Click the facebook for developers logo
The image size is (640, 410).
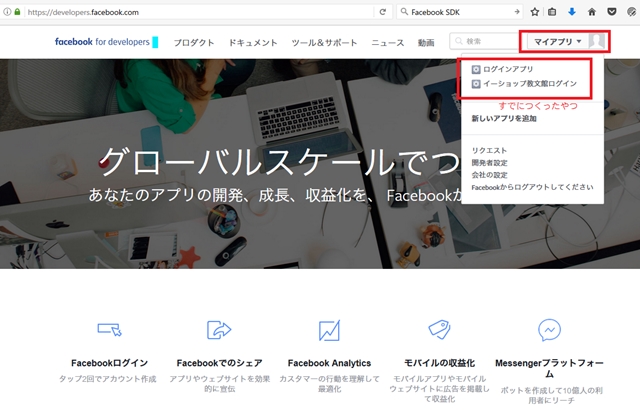(x=106, y=42)
